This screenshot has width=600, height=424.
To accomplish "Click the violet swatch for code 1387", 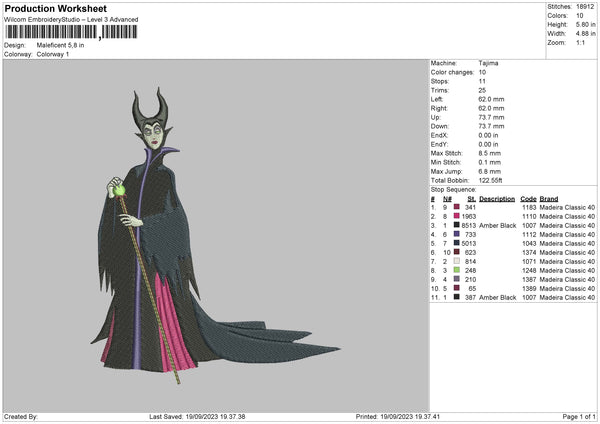I will [457, 279].
